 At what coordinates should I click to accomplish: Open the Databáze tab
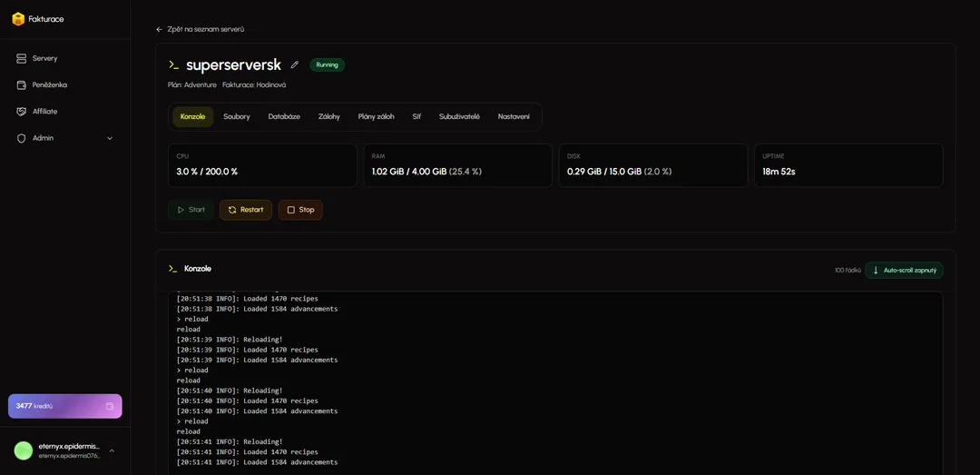coord(284,116)
